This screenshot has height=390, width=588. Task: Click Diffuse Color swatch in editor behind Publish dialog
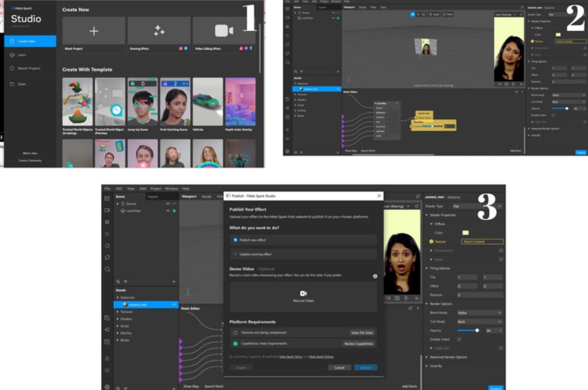pyautogui.click(x=465, y=232)
